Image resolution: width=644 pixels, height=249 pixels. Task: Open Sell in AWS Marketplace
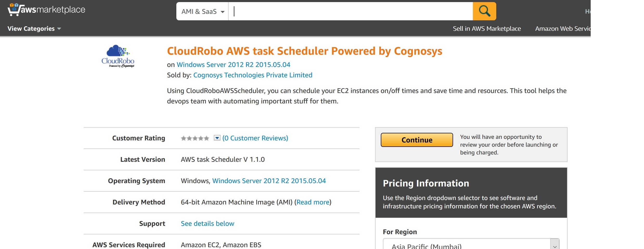487,29
